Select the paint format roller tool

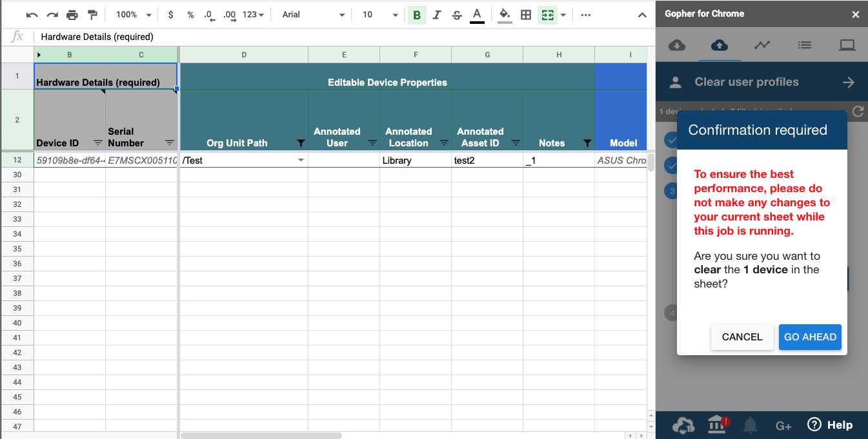coord(92,15)
